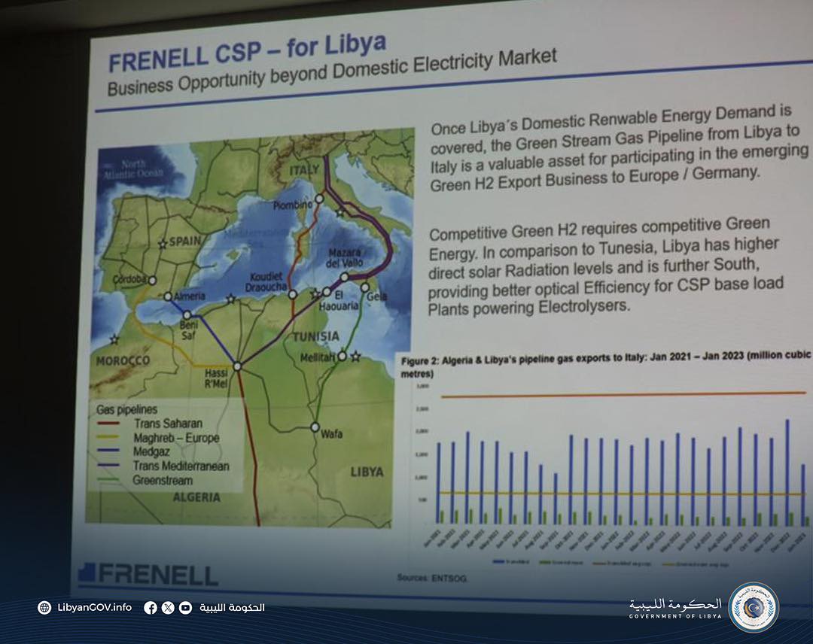The width and height of the screenshot is (813, 644).
Task: Click the FRENELL logo on the slide
Action: point(148,575)
